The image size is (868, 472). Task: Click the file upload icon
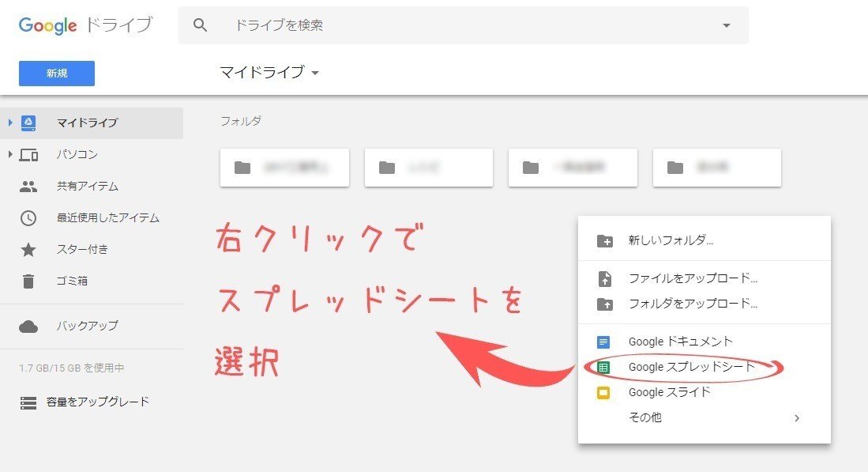click(x=605, y=278)
